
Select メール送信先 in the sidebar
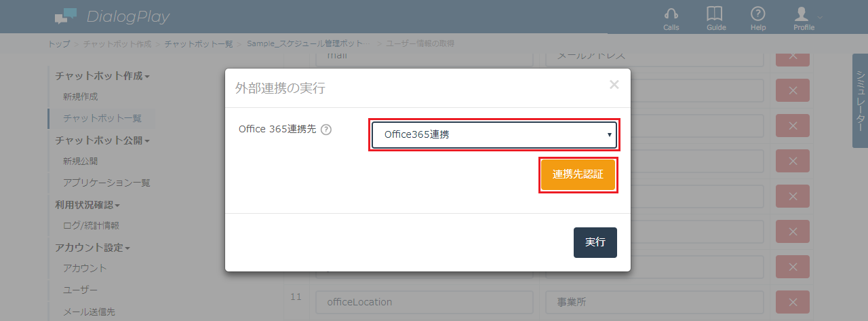click(x=89, y=311)
